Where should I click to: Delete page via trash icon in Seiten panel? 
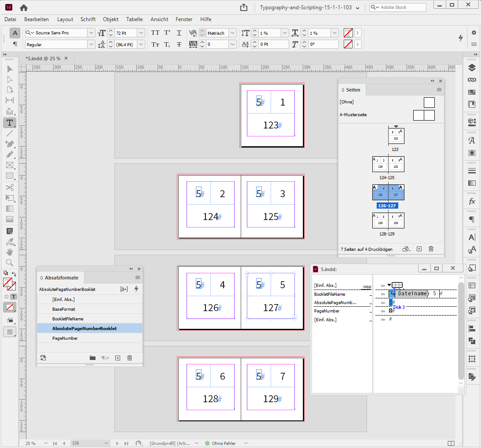[x=431, y=249]
